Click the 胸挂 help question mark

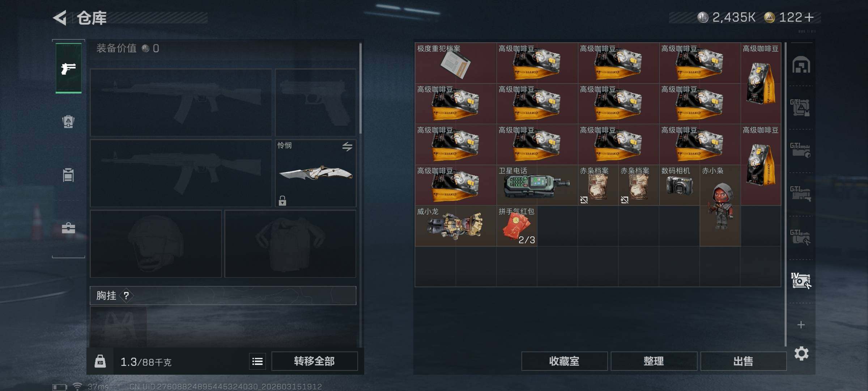click(126, 296)
